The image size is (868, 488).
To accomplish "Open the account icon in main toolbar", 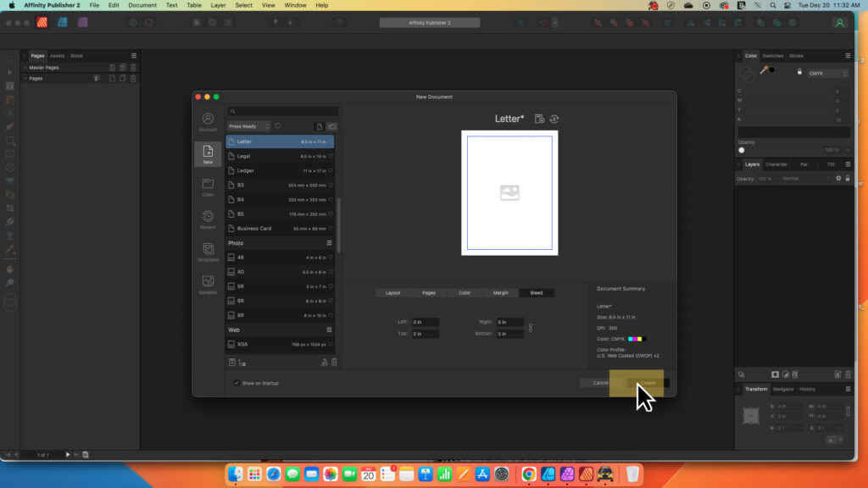I will coord(839,23).
